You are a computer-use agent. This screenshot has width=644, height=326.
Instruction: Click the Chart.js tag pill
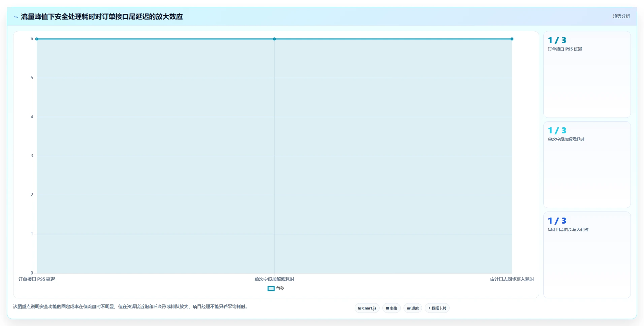367,308
